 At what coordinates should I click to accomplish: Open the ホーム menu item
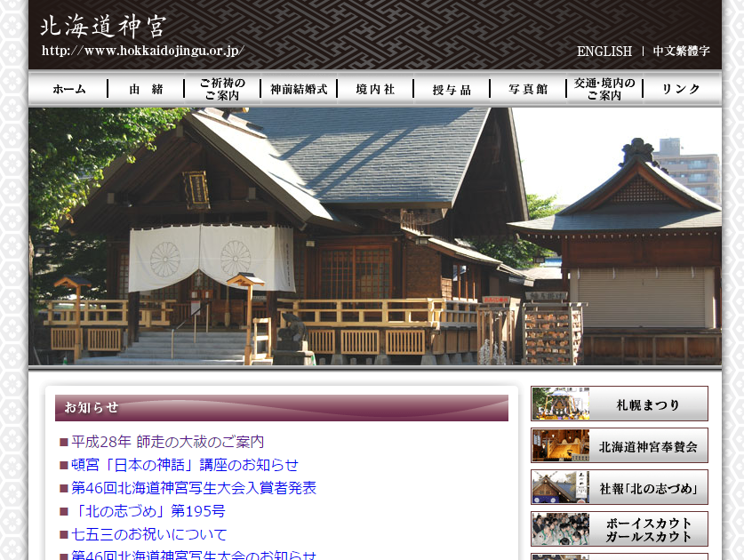click(x=69, y=89)
